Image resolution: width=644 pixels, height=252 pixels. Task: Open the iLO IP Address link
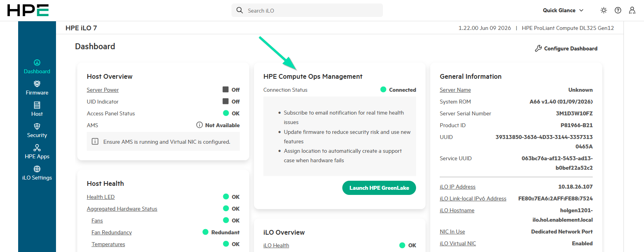point(457,187)
